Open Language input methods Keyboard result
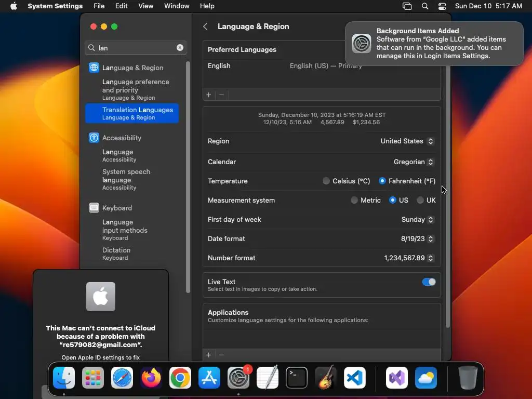 tap(132, 230)
